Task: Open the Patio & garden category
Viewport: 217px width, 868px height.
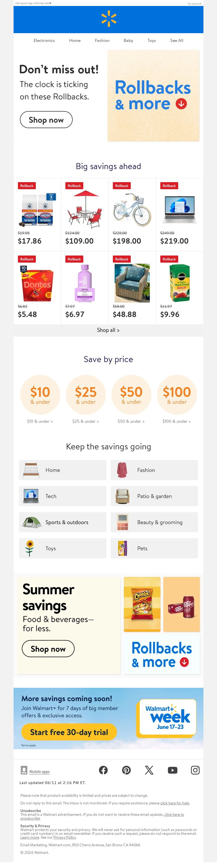Action: click(154, 496)
